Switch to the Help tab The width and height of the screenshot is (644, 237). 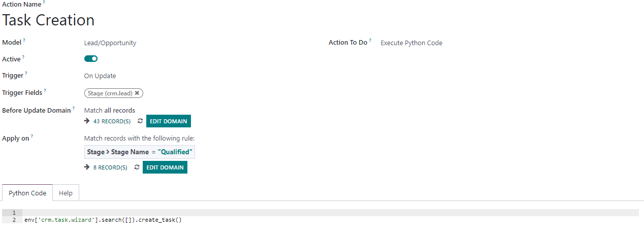point(66,193)
